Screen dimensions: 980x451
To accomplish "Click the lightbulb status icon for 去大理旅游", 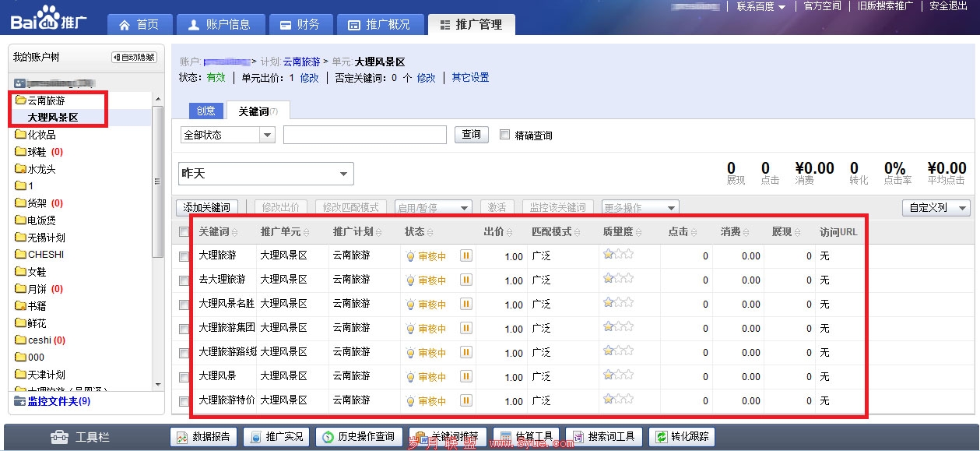I will 410,280.
